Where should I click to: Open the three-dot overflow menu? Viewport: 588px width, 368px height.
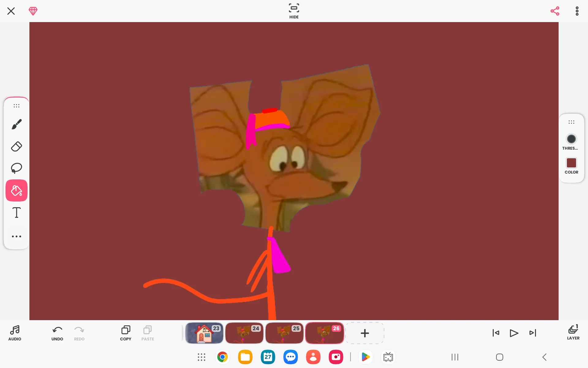coord(577,11)
